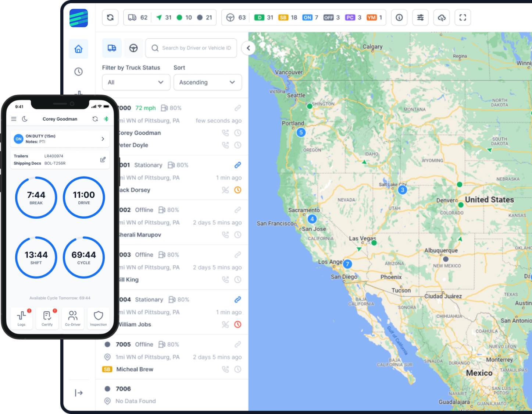Toggle fullscreen map view icon
The image size is (532, 414).
click(463, 17)
